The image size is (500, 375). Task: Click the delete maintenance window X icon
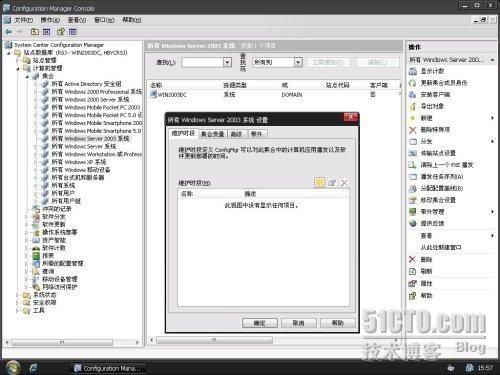coord(344,182)
